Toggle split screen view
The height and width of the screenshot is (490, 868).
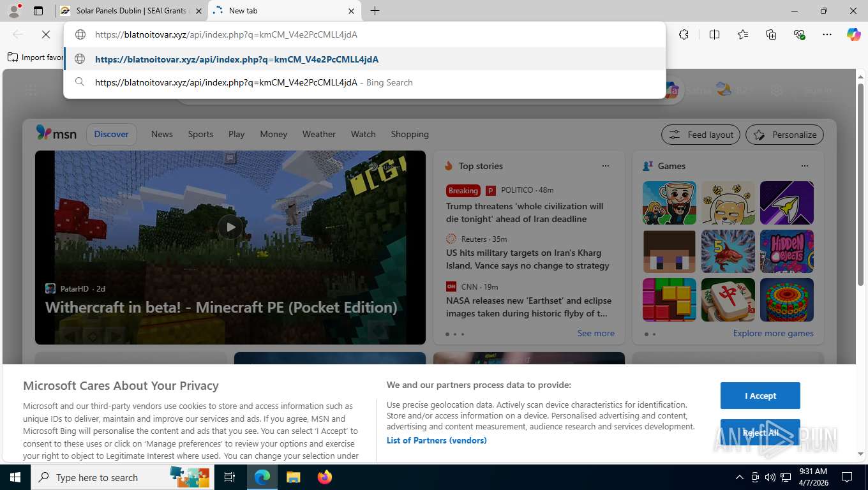pyautogui.click(x=714, y=34)
